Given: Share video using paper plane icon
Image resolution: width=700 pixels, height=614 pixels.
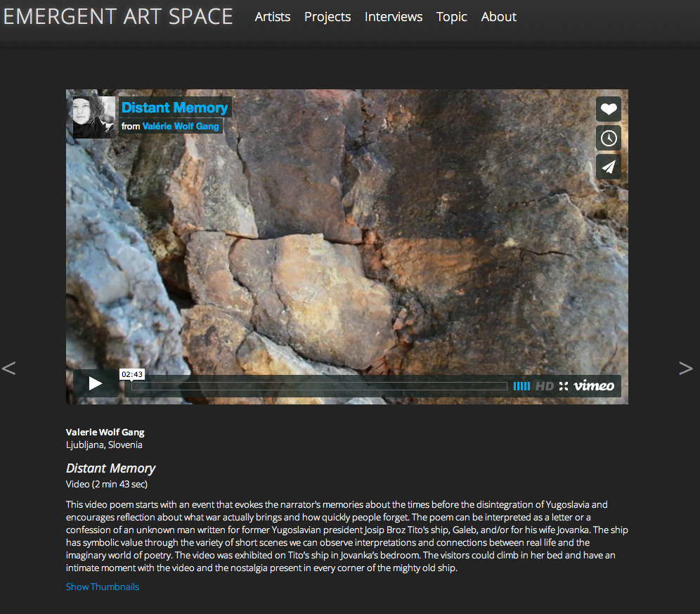Looking at the screenshot, I should tap(608, 167).
